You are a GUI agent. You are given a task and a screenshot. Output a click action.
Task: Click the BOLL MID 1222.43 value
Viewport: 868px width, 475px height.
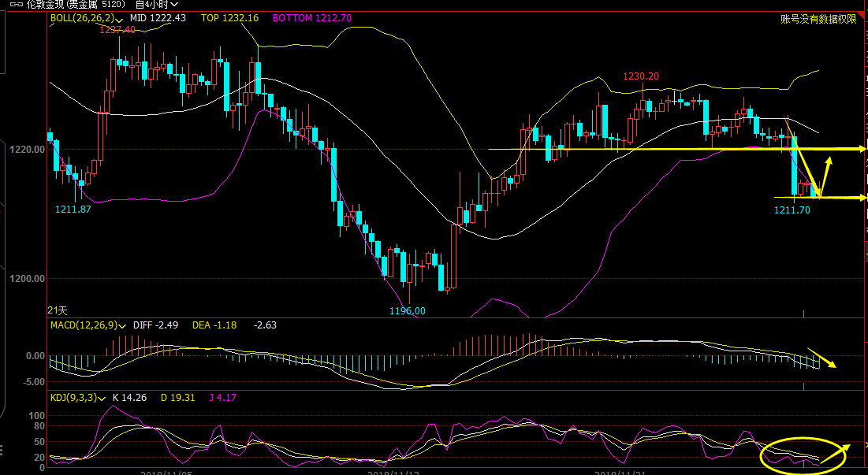click(x=158, y=17)
